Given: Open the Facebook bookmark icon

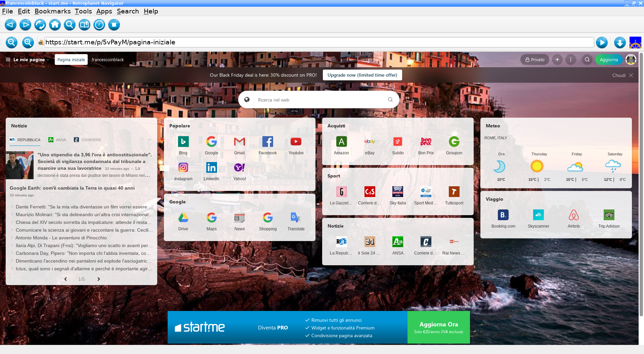Looking at the screenshot, I should tap(268, 142).
